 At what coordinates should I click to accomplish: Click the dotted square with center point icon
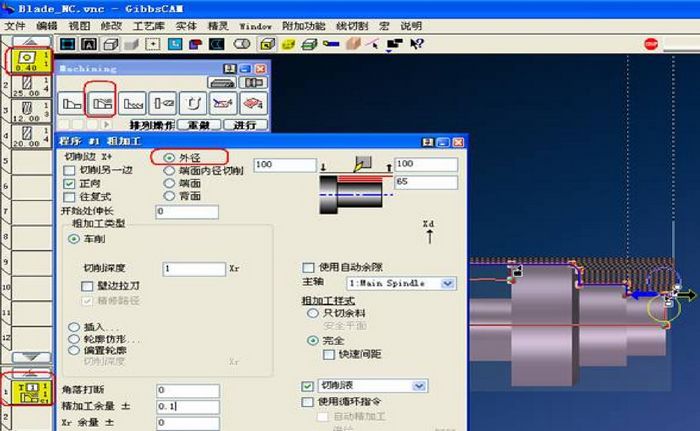[153, 44]
